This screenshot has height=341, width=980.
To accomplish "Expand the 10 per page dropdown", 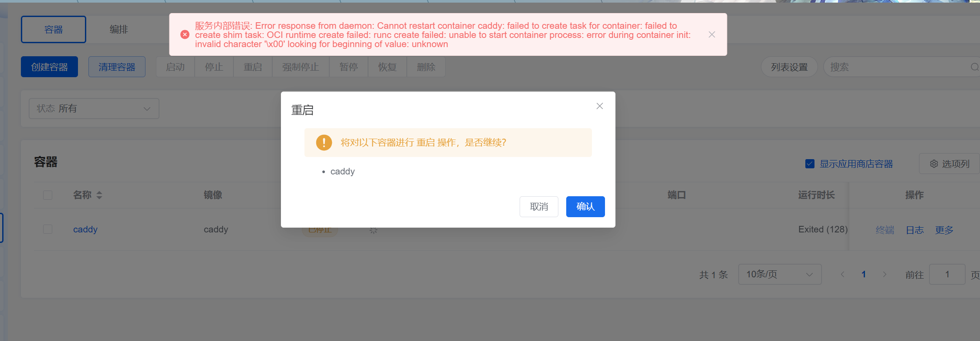I will coord(780,274).
